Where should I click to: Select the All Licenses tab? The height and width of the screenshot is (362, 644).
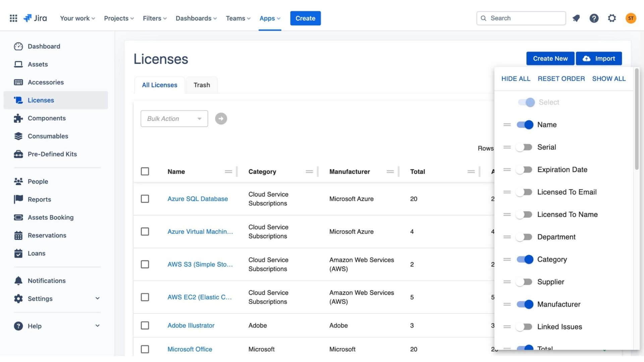tap(159, 85)
